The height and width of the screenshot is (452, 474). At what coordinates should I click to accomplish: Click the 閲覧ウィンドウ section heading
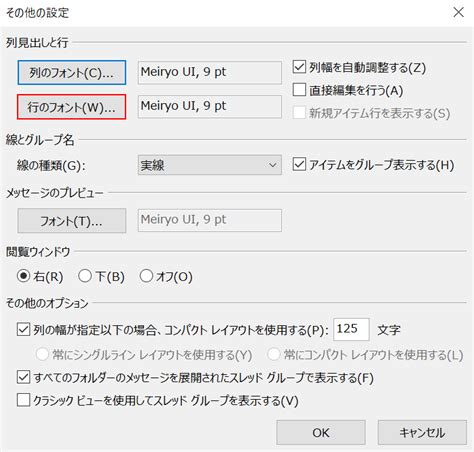pos(38,251)
